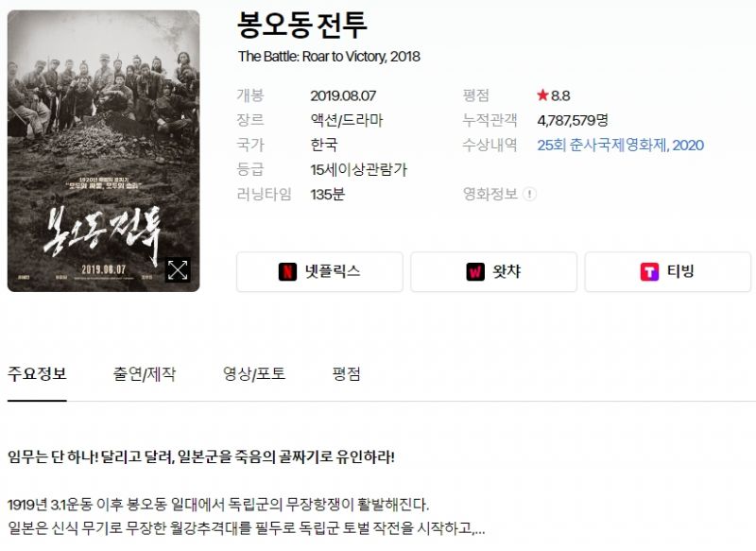Click the 8.8 rating score
Viewport: 756px width, 551px height.
click(x=560, y=95)
